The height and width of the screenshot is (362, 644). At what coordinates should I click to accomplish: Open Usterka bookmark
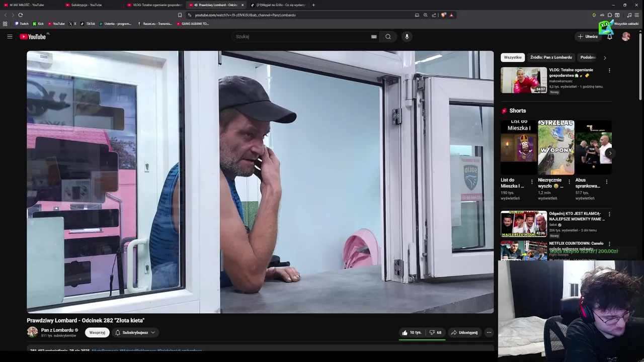click(115, 24)
